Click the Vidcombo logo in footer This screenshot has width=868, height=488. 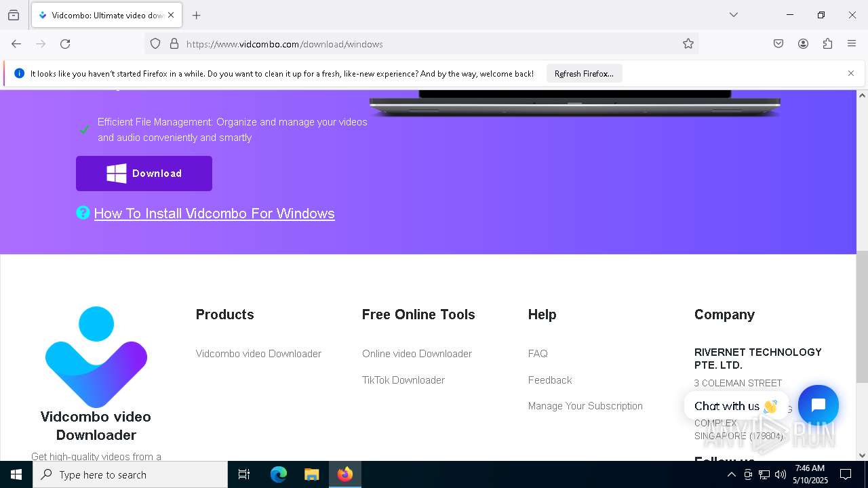coord(96,357)
